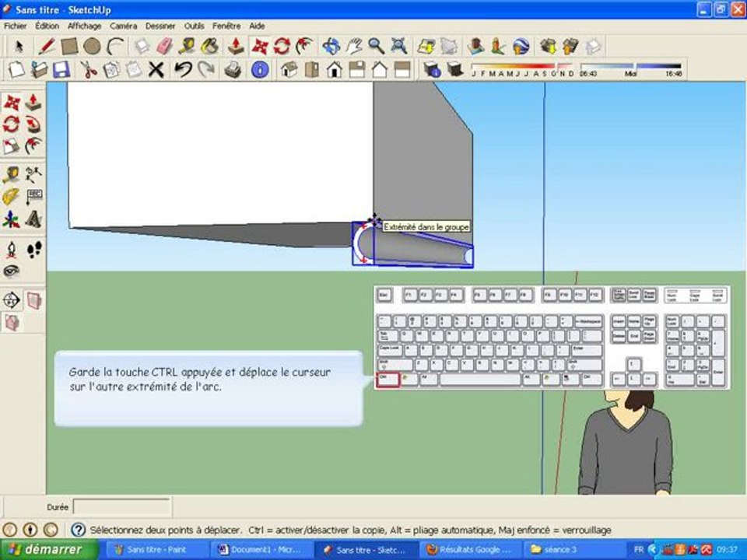Activate the Walk footprints tool
This screenshot has height=560, width=747.
coord(33,250)
